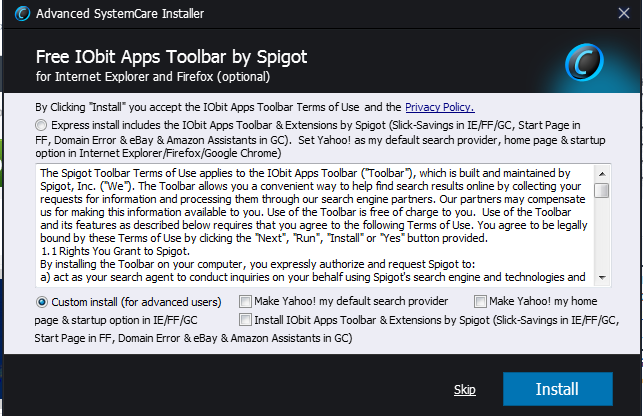This screenshot has height=416, width=643.
Task: Select the Custom install radio button
Action: pos(41,302)
